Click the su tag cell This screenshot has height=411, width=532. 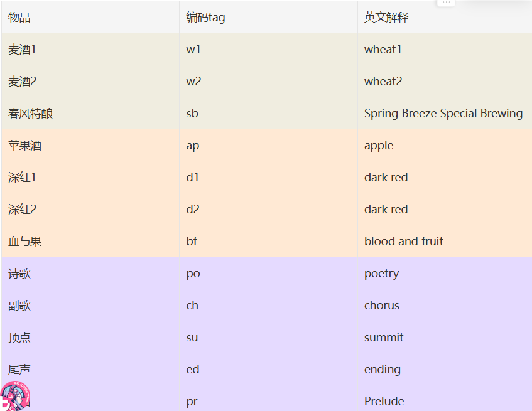(192, 338)
